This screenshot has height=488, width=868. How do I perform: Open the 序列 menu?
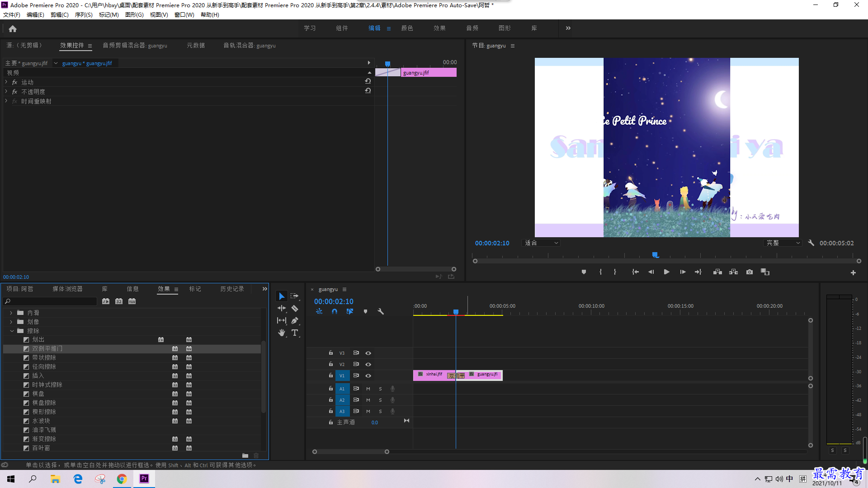tap(84, 14)
